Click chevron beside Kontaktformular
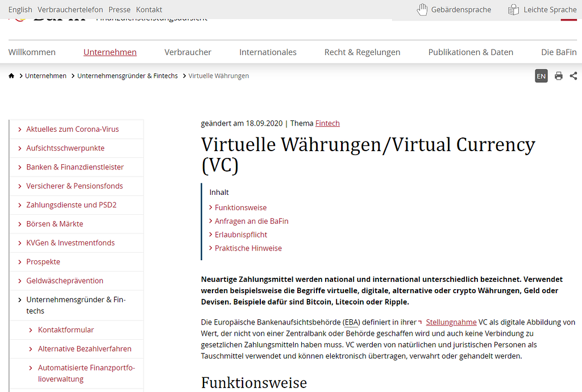 click(31, 330)
